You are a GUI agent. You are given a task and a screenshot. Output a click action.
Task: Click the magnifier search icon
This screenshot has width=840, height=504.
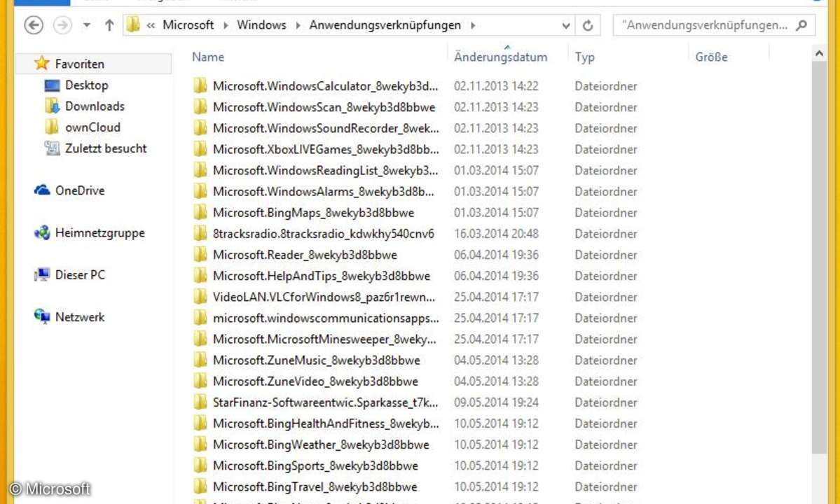[801, 25]
